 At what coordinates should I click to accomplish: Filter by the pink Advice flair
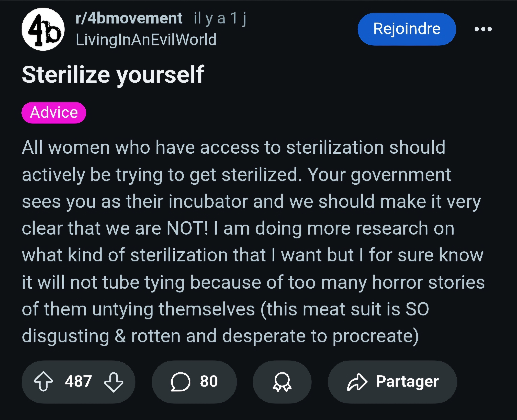[54, 113]
